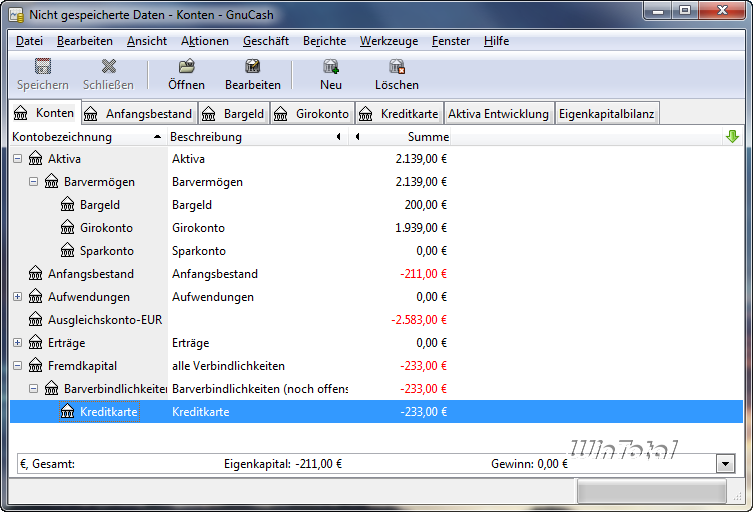Select the Ausgleichskonto-EUR account row
Viewport: 753px width, 512px height.
pos(376,319)
